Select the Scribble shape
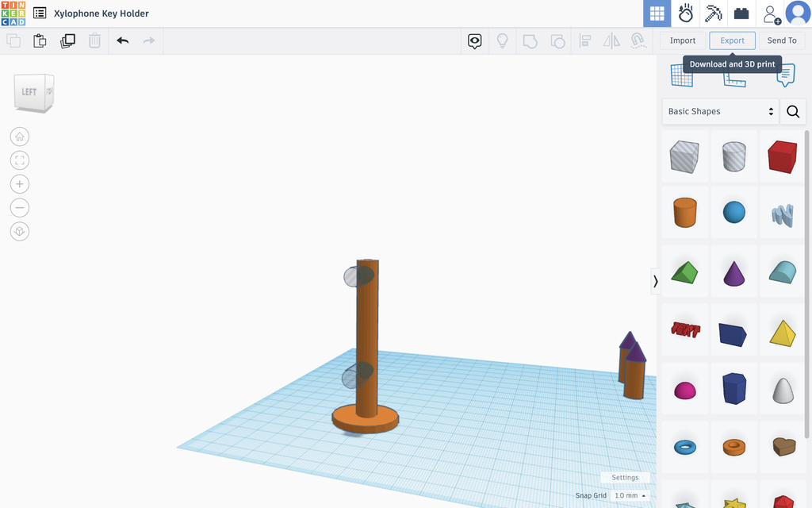Viewport: 812px width, 508px height. 783,214
